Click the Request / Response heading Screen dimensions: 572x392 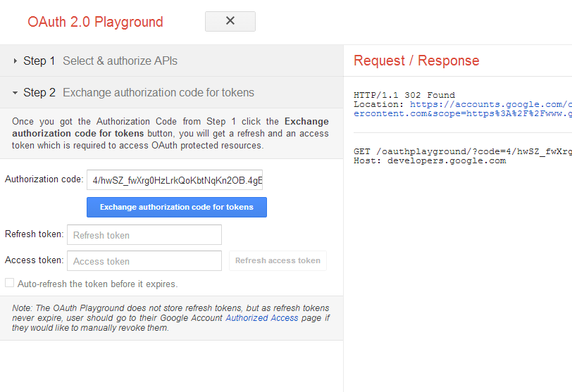416,61
